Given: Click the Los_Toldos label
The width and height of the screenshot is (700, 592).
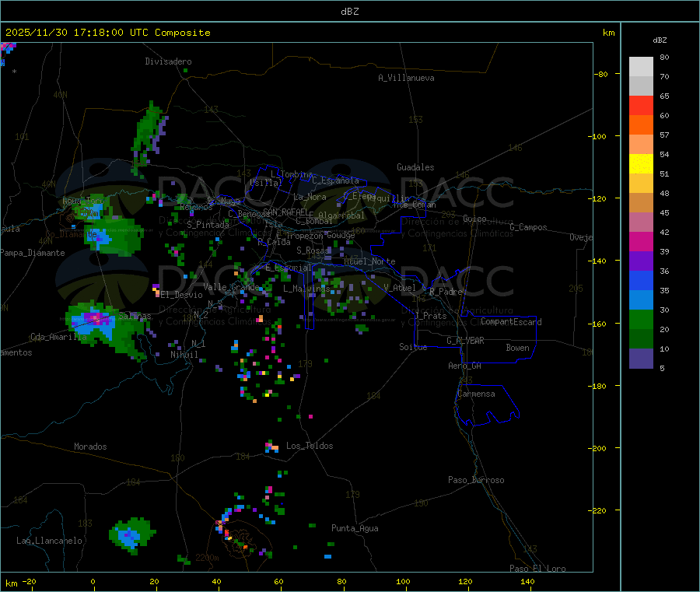Looking at the screenshot, I should click(310, 446).
